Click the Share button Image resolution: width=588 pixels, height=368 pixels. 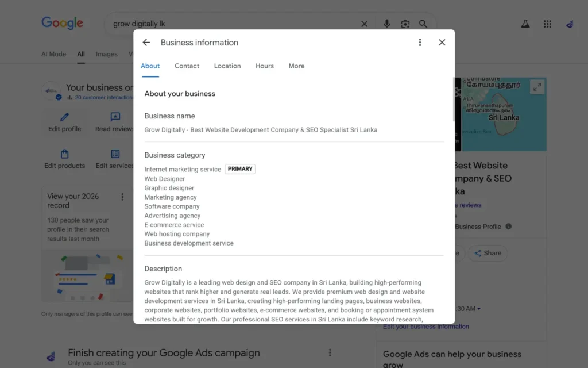(x=488, y=253)
